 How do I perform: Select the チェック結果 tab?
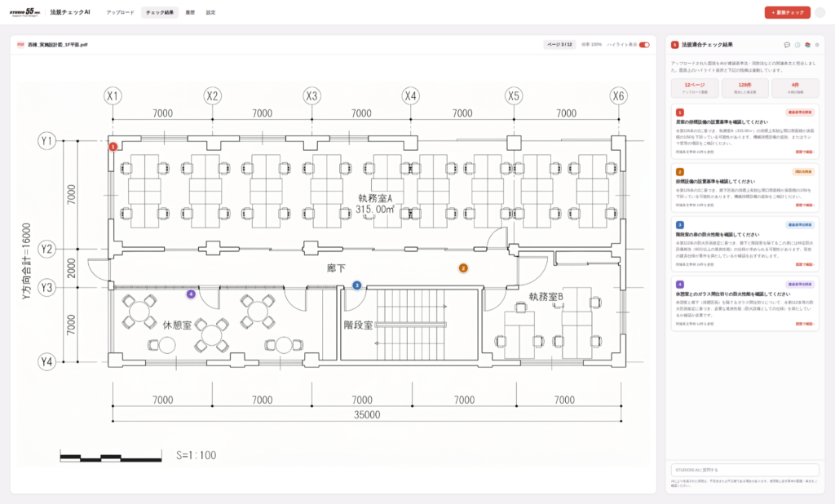[x=160, y=12]
